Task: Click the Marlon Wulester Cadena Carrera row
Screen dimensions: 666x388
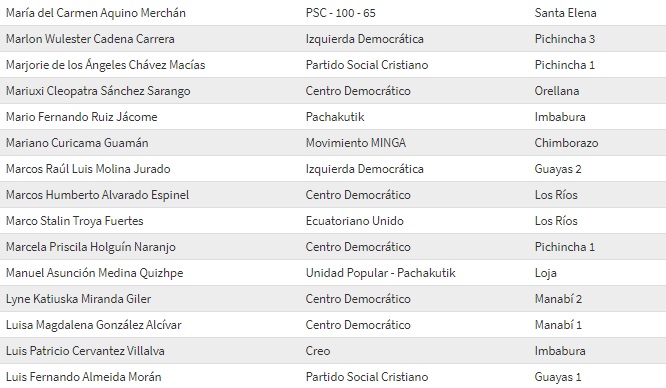Action: pyautogui.click(x=333, y=39)
